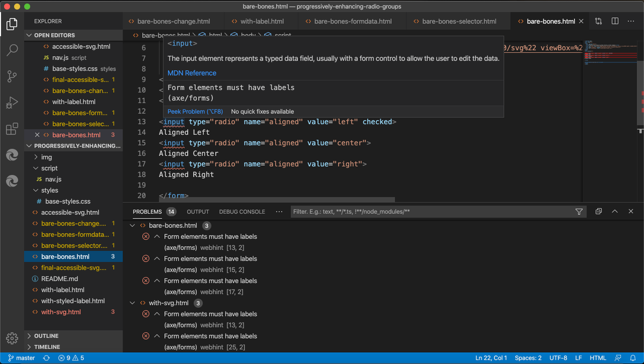Go to line via Ln 22, Col 1
644x364 pixels.
pos(491,358)
